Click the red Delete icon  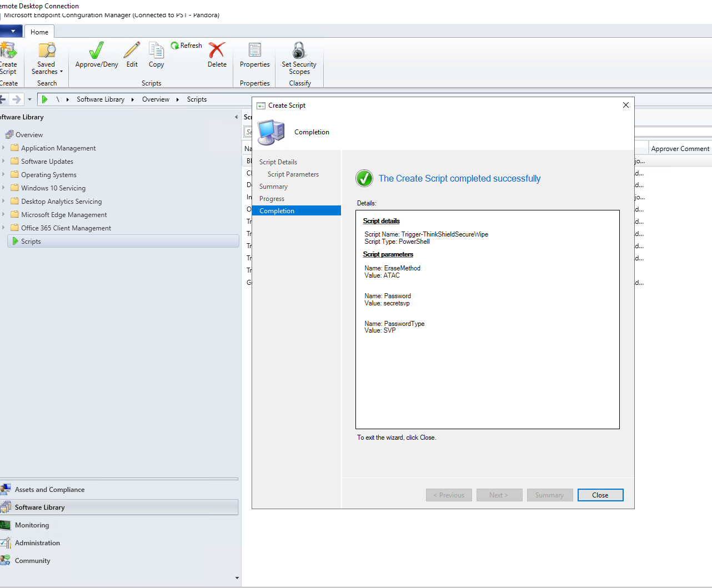coord(217,50)
